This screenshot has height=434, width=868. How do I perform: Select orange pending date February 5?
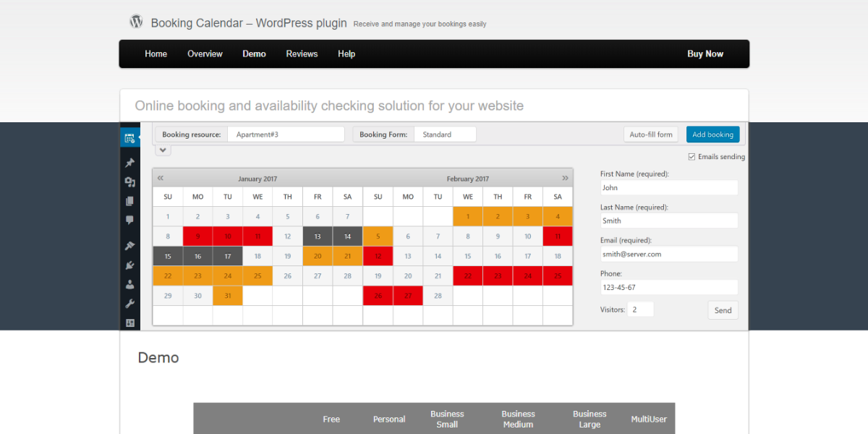click(378, 236)
